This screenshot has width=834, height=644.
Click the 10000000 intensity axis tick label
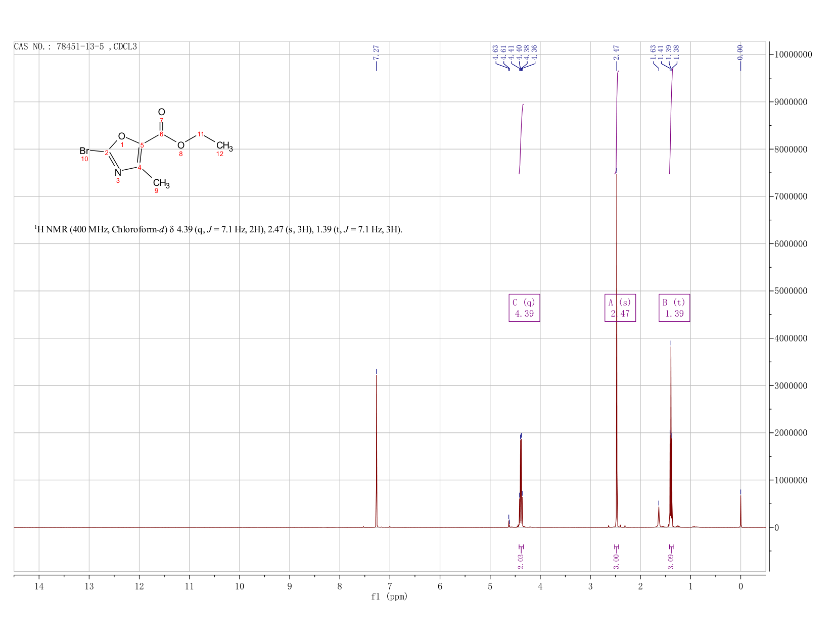pyautogui.click(x=793, y=55)
